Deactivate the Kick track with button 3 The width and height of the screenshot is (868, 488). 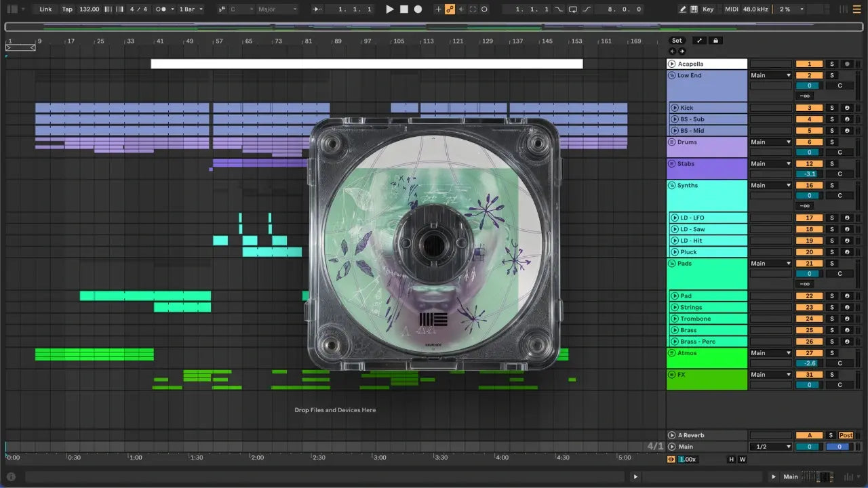809,108
